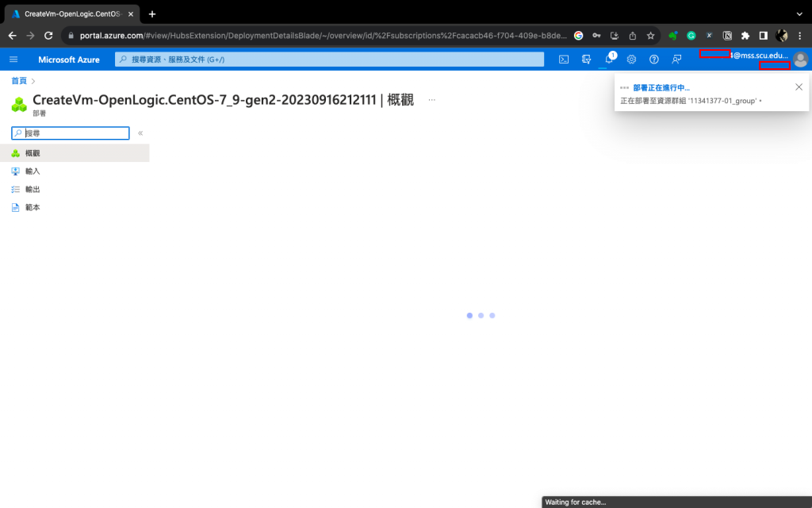Click the deployment cubes icon beside title

pyautogui.click(x=19, y=105)
